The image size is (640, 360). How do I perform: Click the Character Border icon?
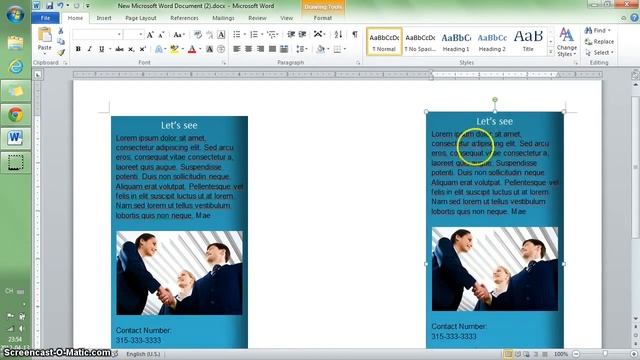[221, 35]
